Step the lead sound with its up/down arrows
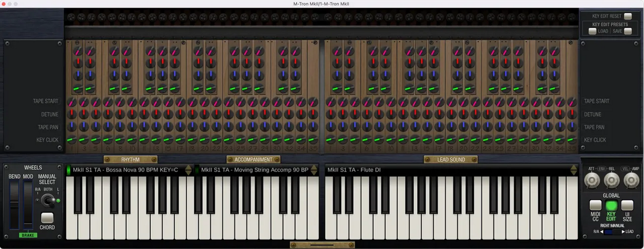 tap(574, 170)
